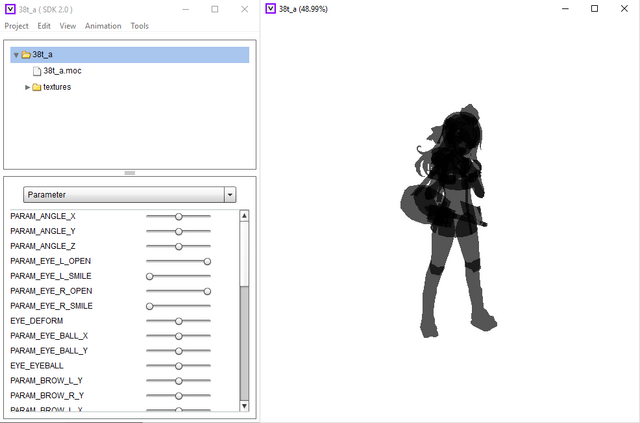Click the PARAM_EYE_L_OPEN label
The height and width of the screenshot is (423, 640).
click(51, 261)
